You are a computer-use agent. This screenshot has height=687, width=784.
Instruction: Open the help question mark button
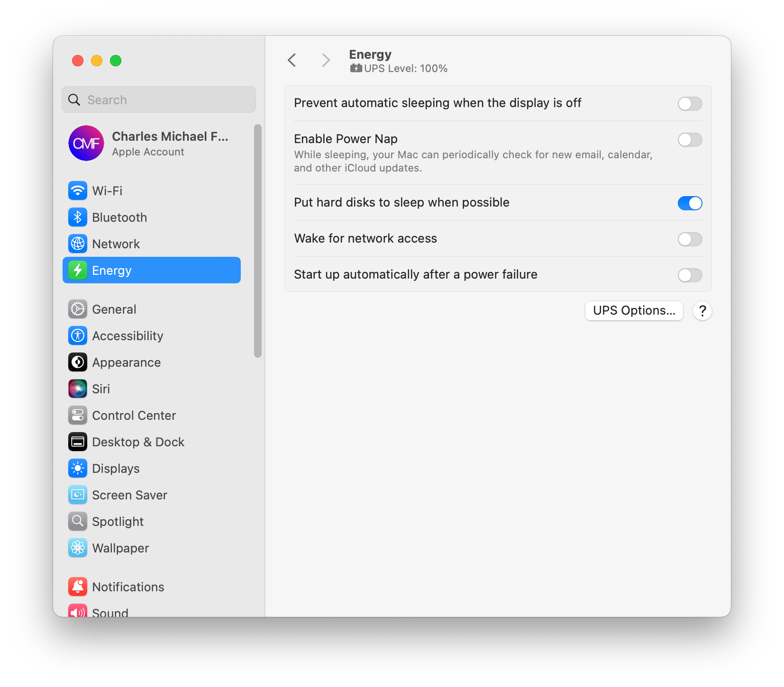[x=702, y=311]
